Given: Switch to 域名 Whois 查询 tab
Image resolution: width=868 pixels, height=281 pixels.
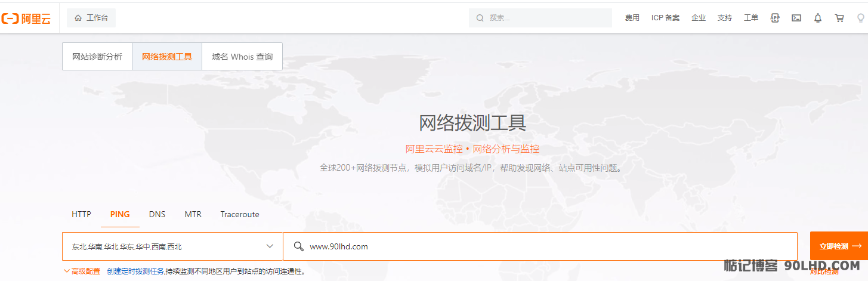Looking at the screenshot, I should (242, 57).
